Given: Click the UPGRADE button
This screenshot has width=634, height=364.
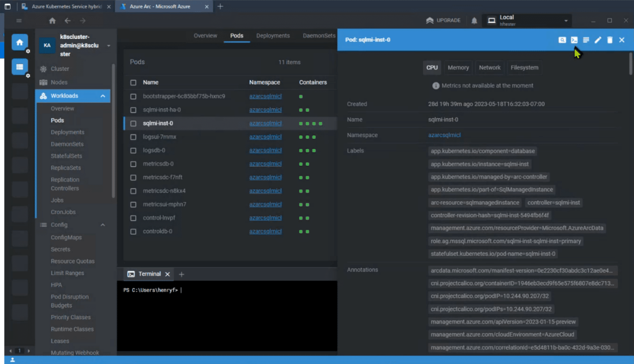Looking at the screenshot, I should [x=443, y=20].
